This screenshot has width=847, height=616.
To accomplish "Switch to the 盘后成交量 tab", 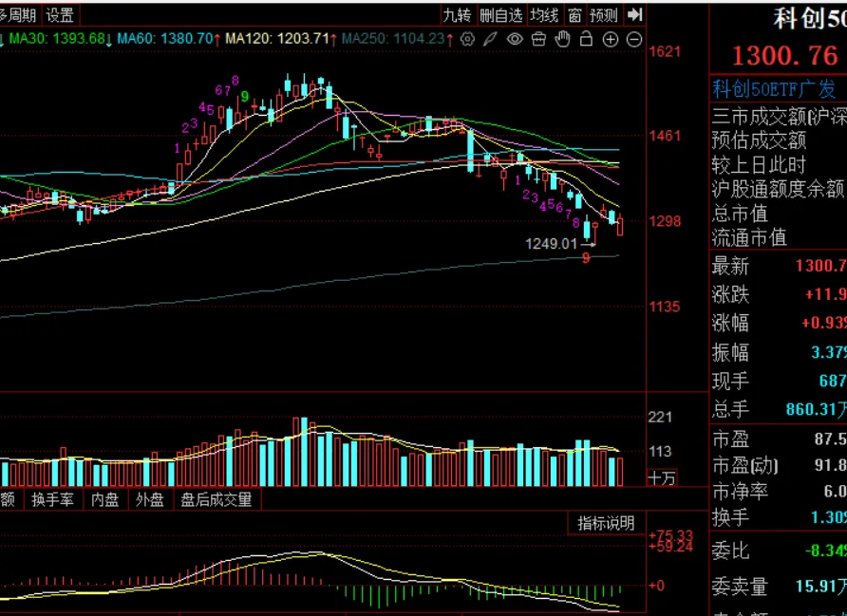I will click(216, 499).
